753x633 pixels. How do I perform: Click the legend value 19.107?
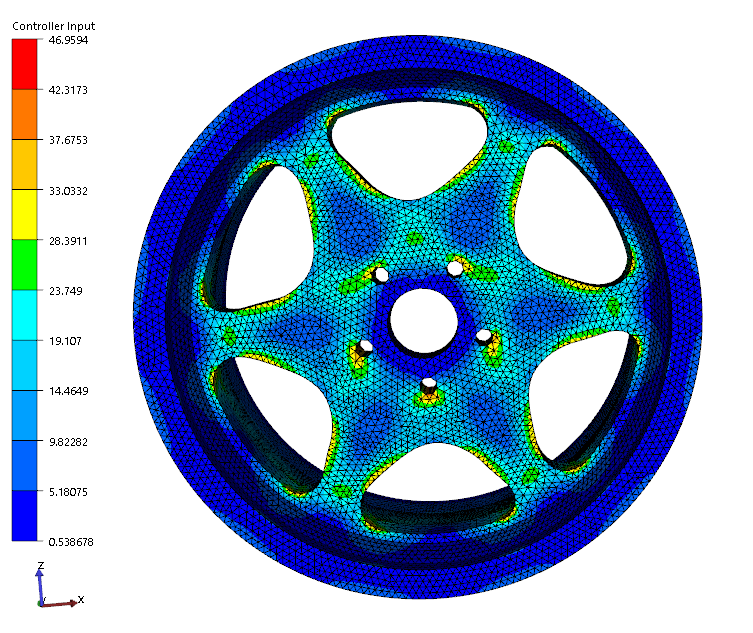click(65, 341)
